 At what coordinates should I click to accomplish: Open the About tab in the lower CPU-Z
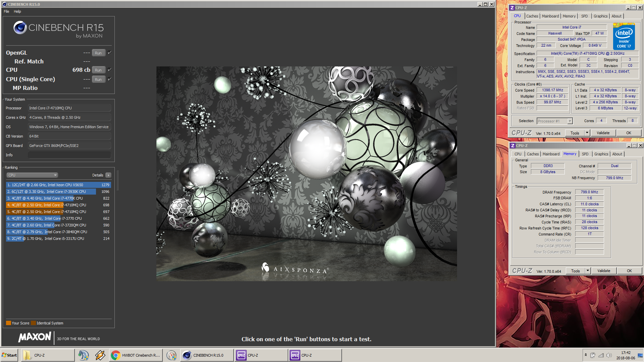[617, 154]
